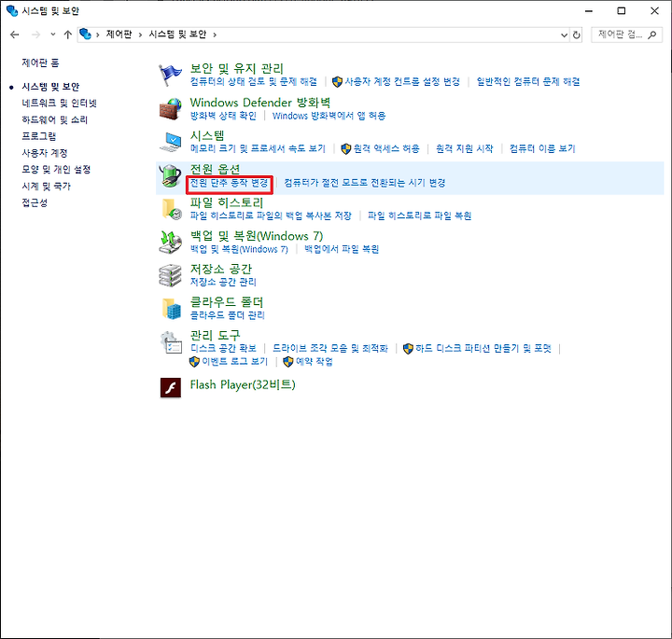Refresh the address bar view
This screenshot has width=672, height=639.
[577, 35]
